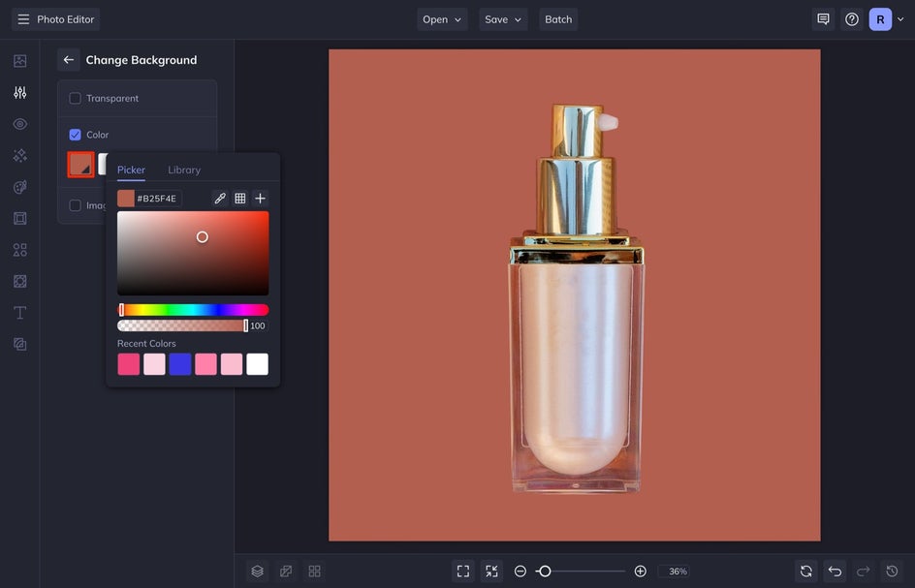Open the Text tool in sidebar

19,313
